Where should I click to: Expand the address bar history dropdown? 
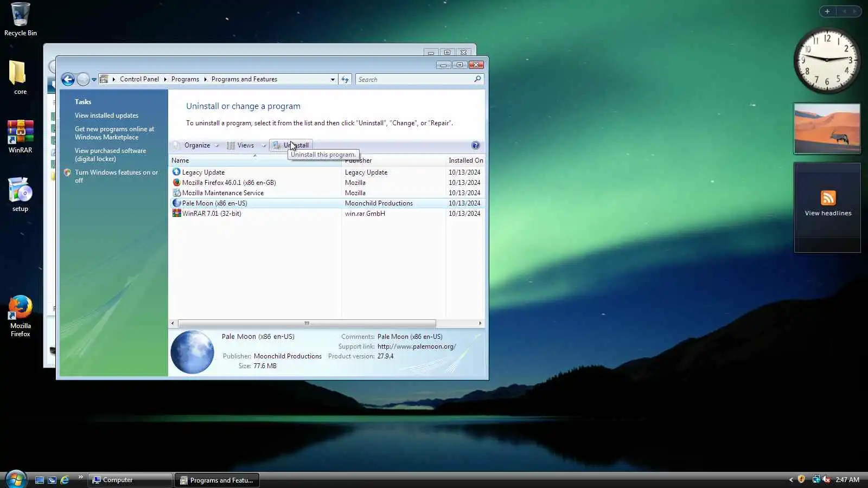(333, 79)
